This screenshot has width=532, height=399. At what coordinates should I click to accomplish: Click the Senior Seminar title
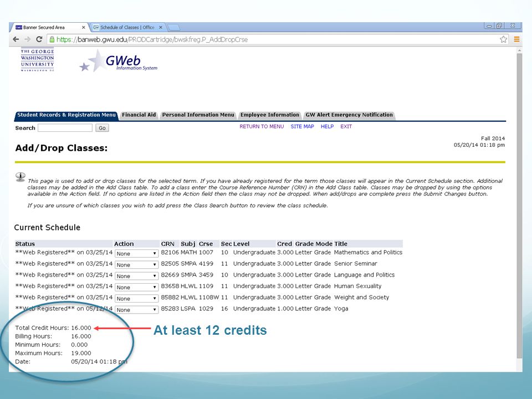click(x=356, y=264)
